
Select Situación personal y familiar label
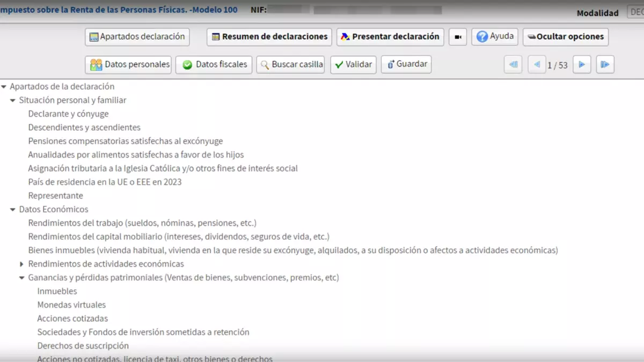[x=72, y=100]
